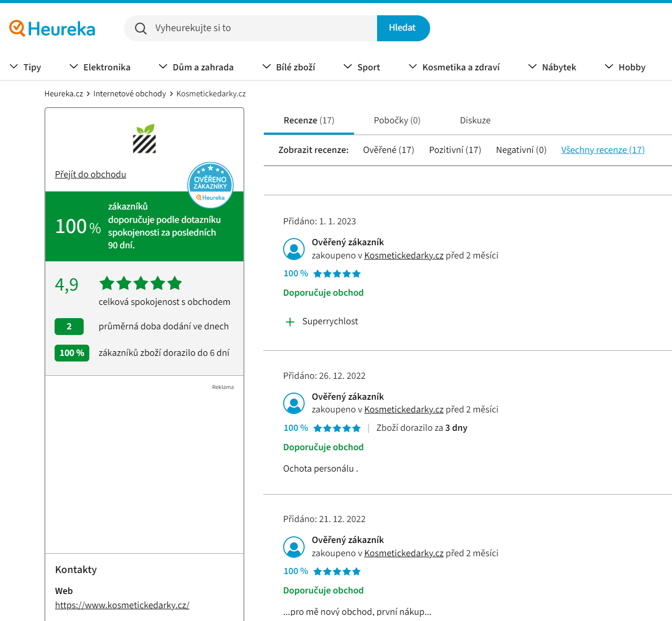This screenshot has width=672, height=621.
Task: Open the Dům a zahrada dropdown
Action: pos(196,67)
